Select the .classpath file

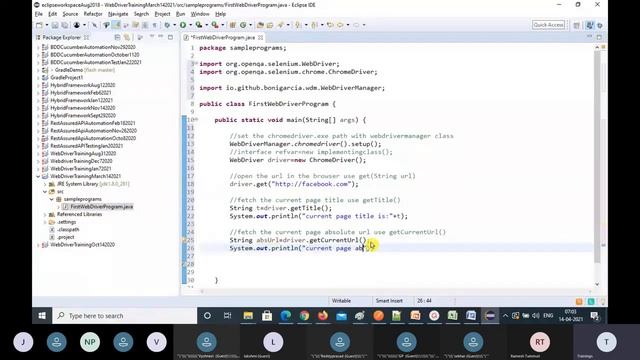[x=68, y=229]
